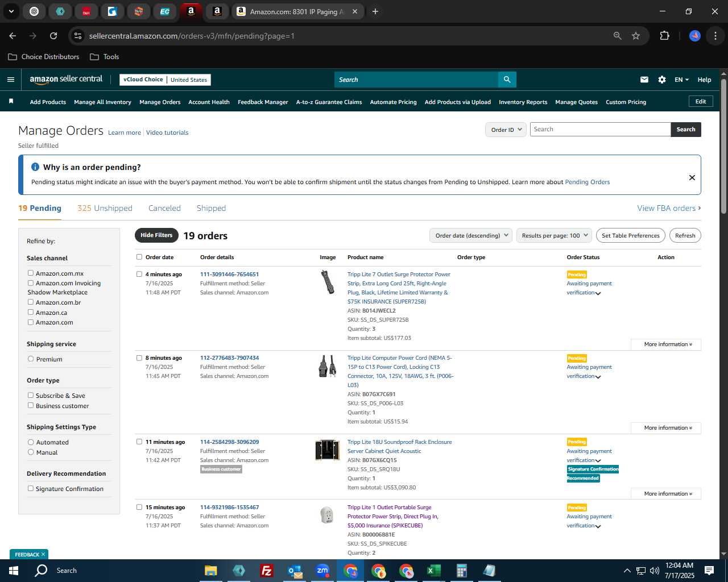728x582 pixels.
Task: Open the EN language dropdown
Action: coord(681,80)
